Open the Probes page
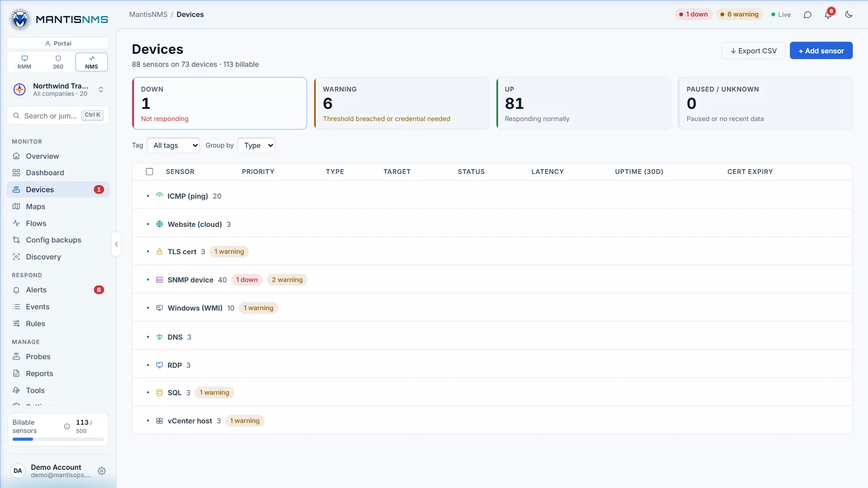Screen dimensions: 868x488 click(58, 357)
